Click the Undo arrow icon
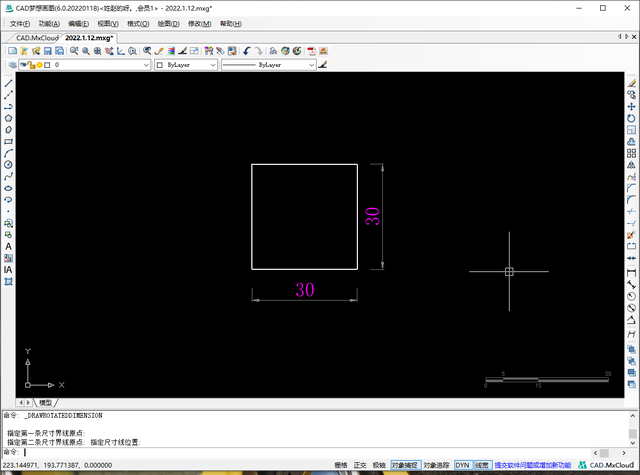This screenshot has width=640, height=475. (245, 50)
